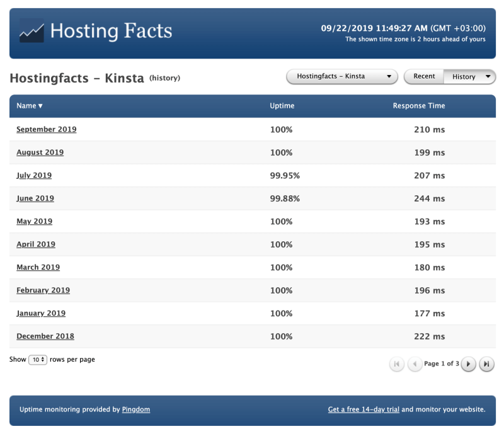Click the 180 ms response time value

[x=430, y=268]
